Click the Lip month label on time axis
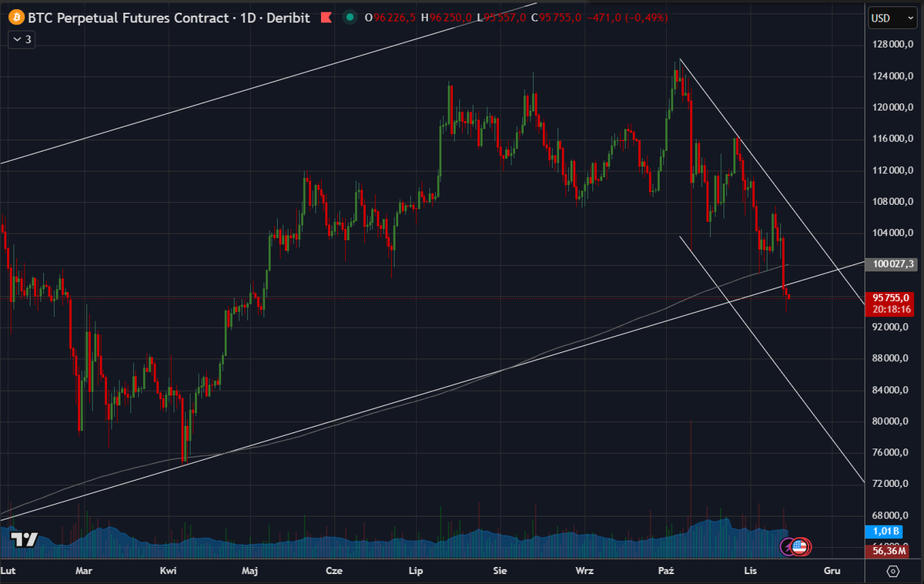The image size is (924, 584). click(x=416, y=571)
